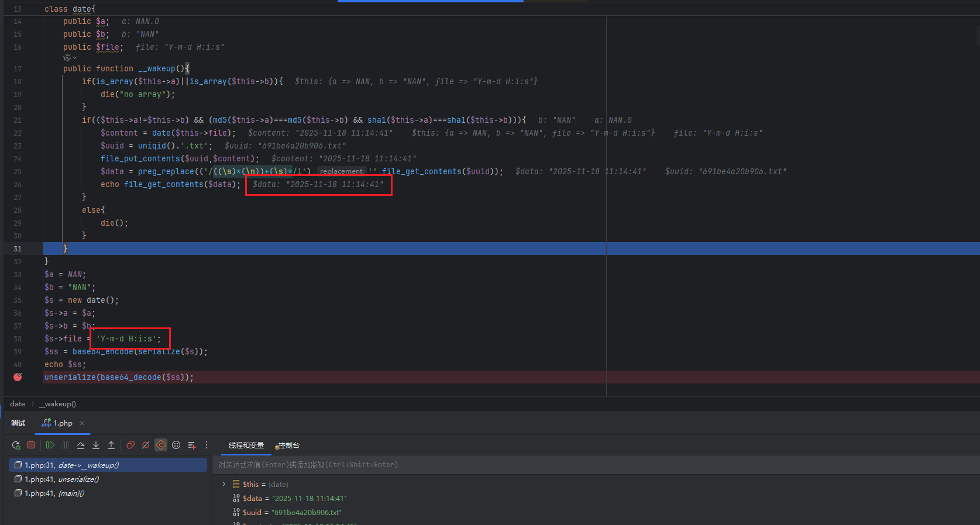The image size is (980, 525).
Task: Toggle the orange highlighted debug option icon
Action: (161, 445)
